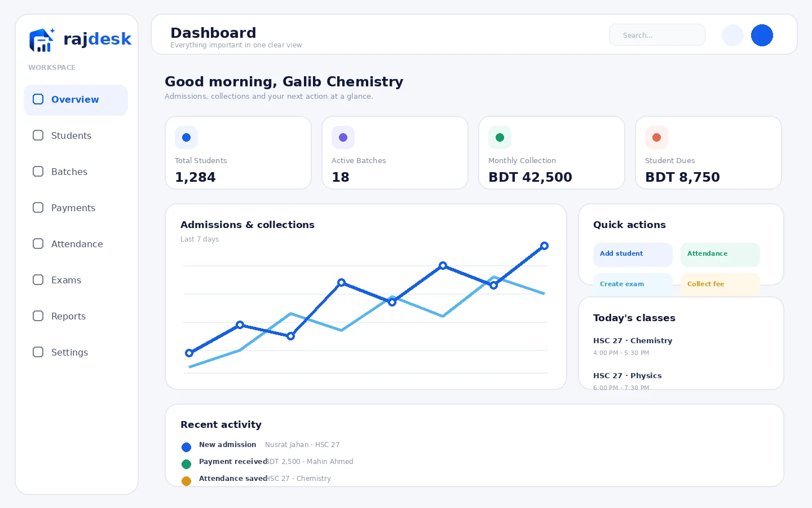Viewport: 812px width, 508px height.
Task: Click the Create exam quick action
Action: point(633,284)
